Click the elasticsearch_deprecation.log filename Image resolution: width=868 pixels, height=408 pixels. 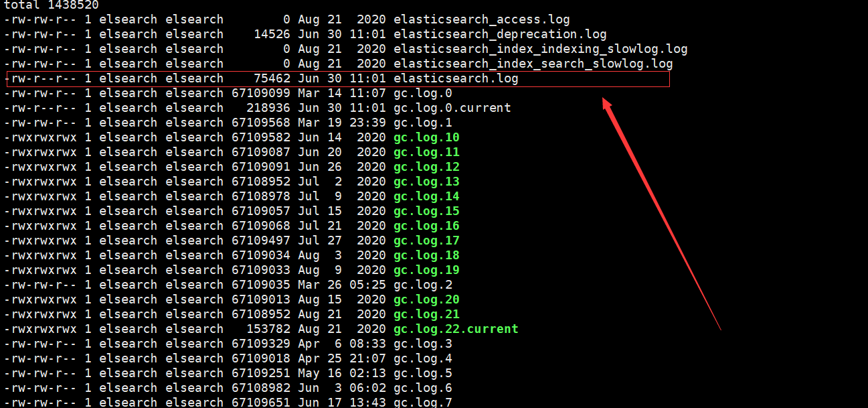pos(500,34)
